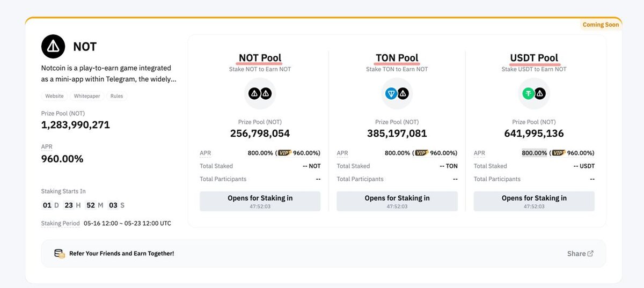Click the USDT Pool coin icons
Image resolution: width=644 pixels, height=288 pixels.
[x=534, y=94]
